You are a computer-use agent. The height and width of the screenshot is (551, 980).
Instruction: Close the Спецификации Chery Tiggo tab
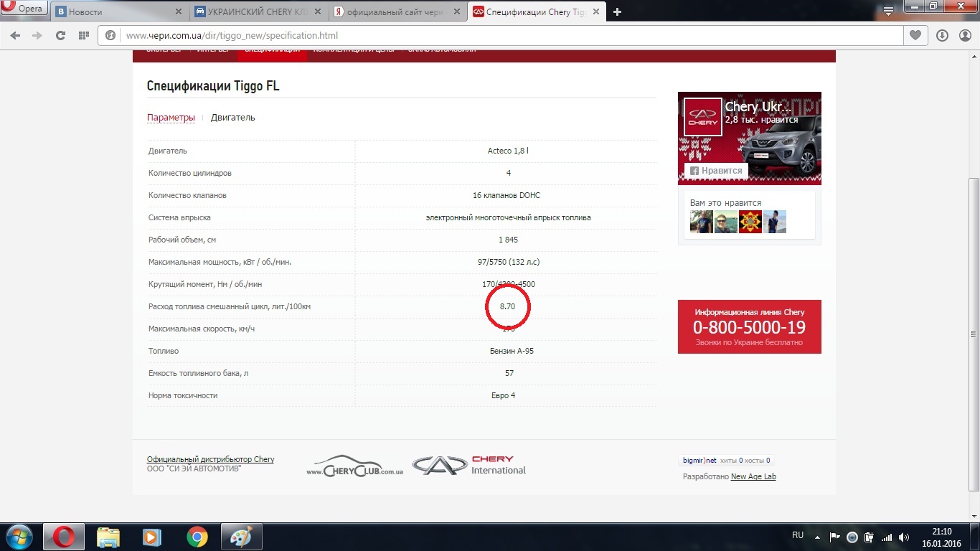point(595,12)
